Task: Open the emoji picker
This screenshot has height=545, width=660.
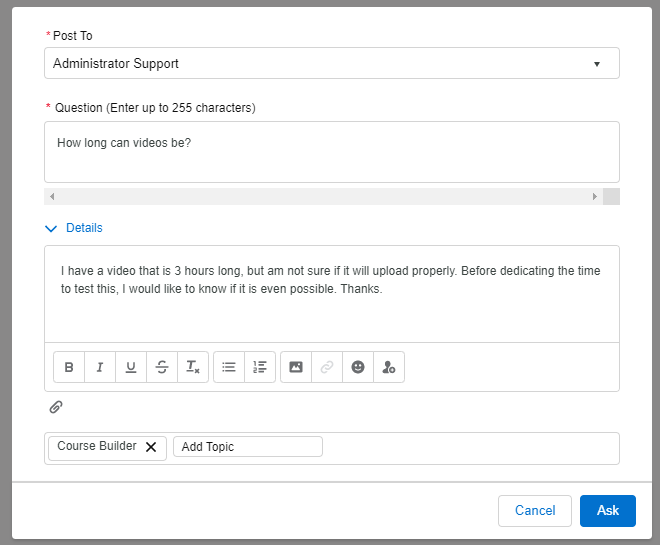Action: tap(358, 367)
